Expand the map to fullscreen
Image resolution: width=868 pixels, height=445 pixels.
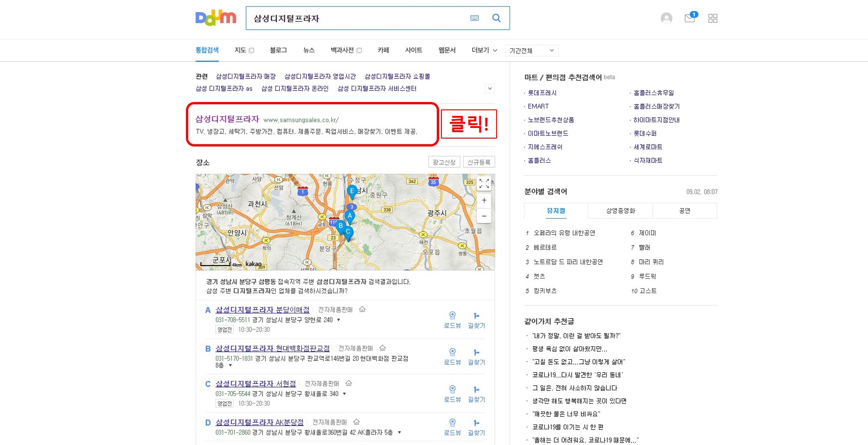pos(484,184)
